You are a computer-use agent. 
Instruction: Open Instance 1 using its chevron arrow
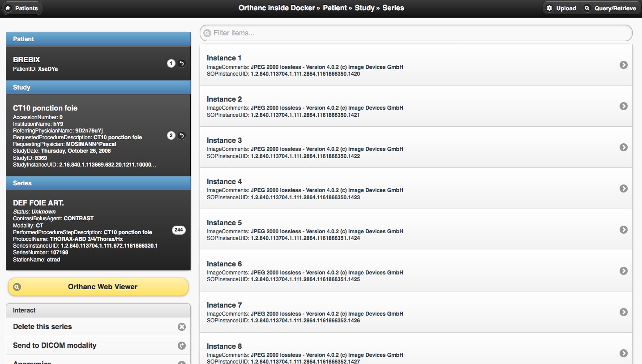coord(623,65)
